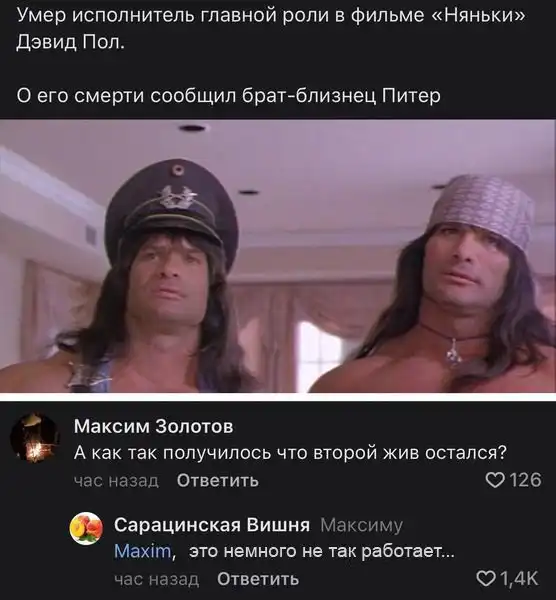
Task: Open the «Няньки» film still photo
Action: pyautogui.click(x=278, y=256)
